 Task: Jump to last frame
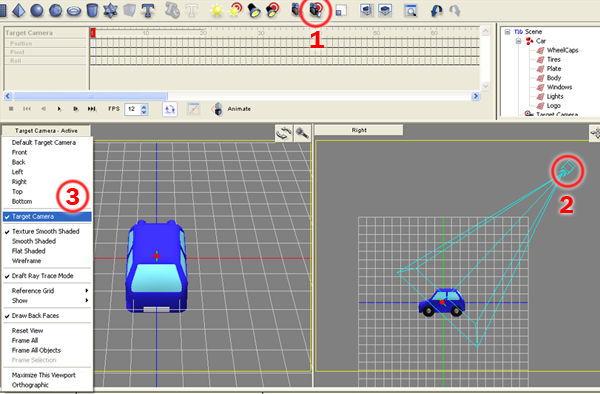tap(91, 109)
